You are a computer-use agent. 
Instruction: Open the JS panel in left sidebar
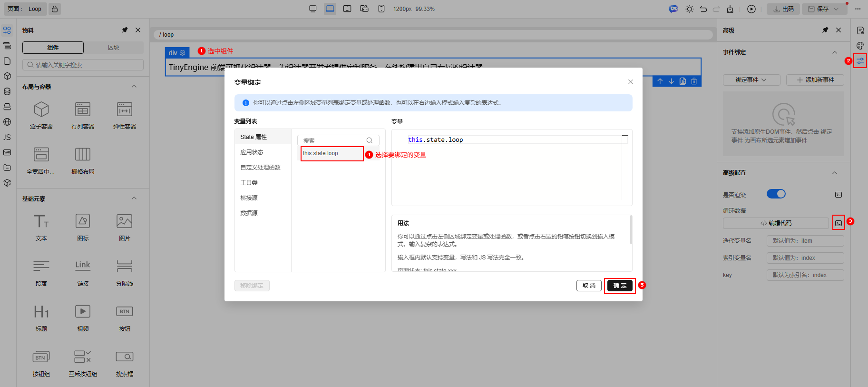tap(7, 137)
